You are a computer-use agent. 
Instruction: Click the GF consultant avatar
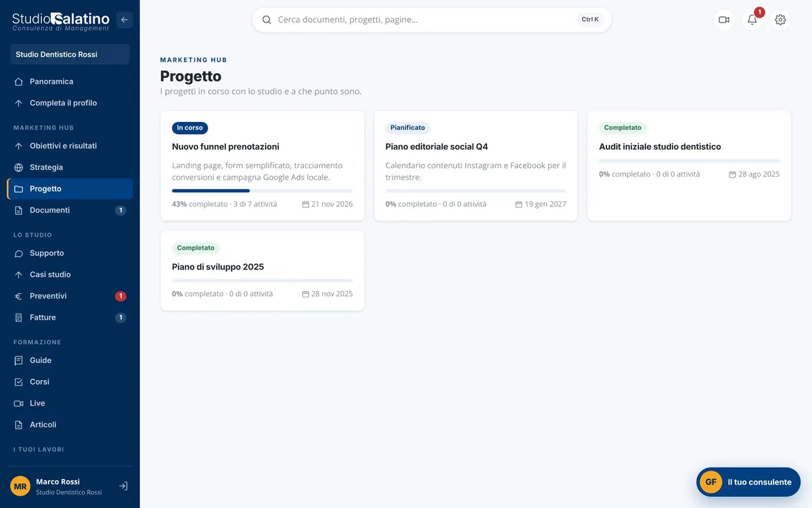coord(710,482)
